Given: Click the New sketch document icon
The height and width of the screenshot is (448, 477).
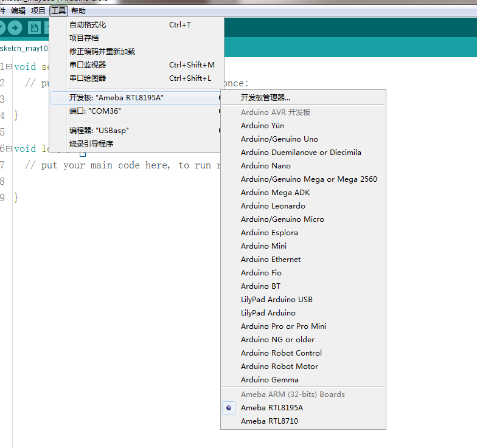Looking at the screenshot, I should coord(34,28).
